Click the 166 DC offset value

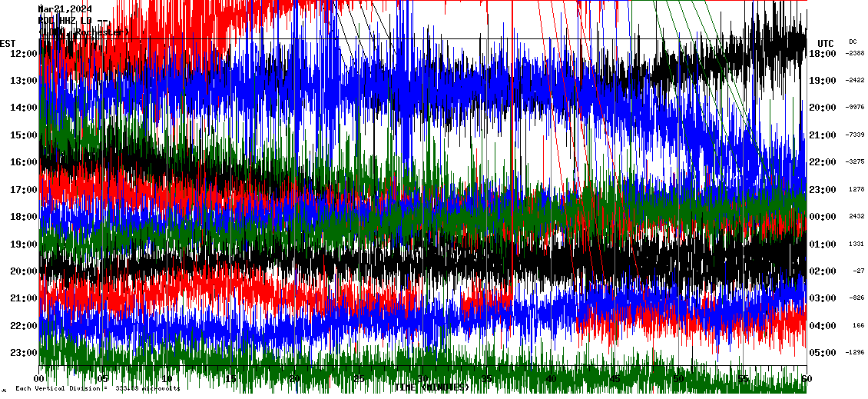tap(858, 326)
